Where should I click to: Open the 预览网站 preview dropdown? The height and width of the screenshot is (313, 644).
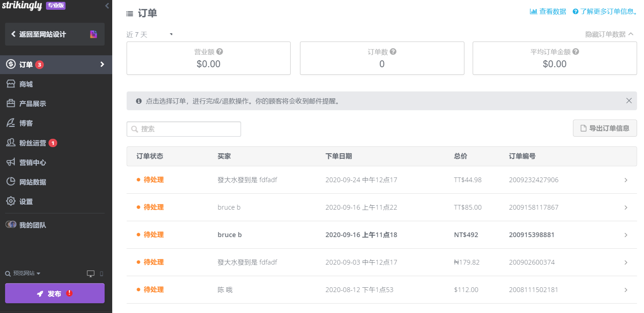coord(23,273)
